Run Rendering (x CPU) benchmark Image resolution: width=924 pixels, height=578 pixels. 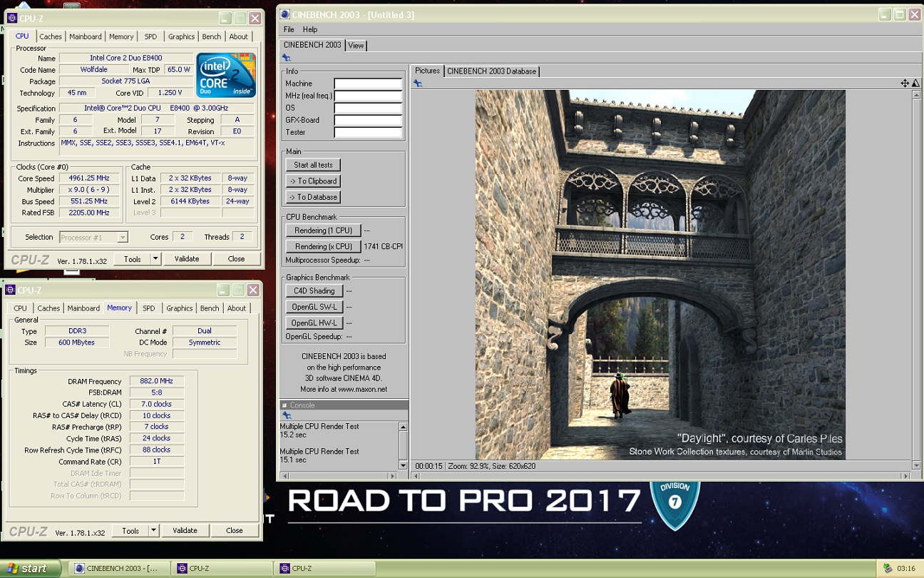[323, 246]
